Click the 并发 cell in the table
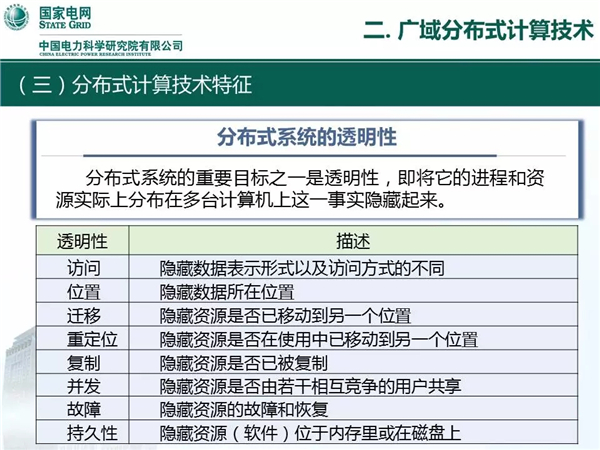Viewport: 600px width, 450px height. tap(83, 386)
